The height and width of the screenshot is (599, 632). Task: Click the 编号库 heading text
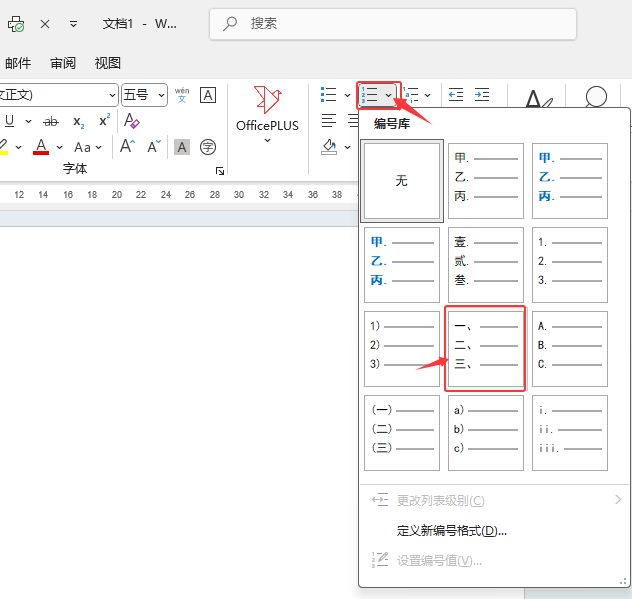392,123
